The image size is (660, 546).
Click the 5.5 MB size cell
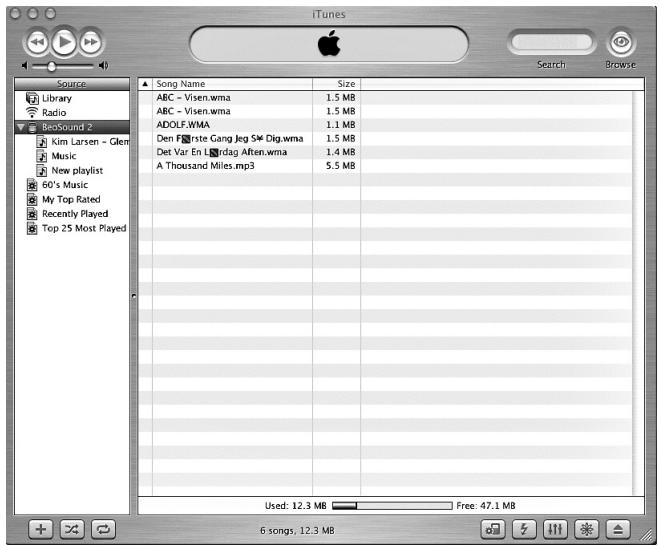[x=341, y=166]
